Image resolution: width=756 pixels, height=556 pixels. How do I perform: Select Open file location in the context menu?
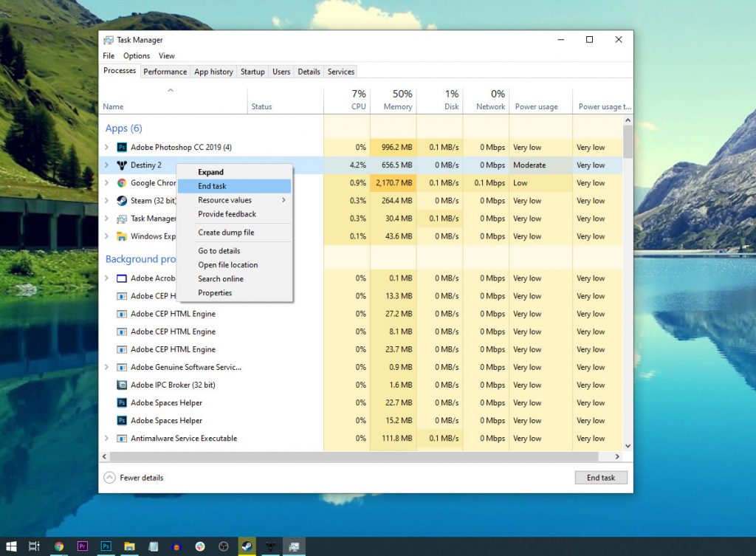(x=234, y=265)
